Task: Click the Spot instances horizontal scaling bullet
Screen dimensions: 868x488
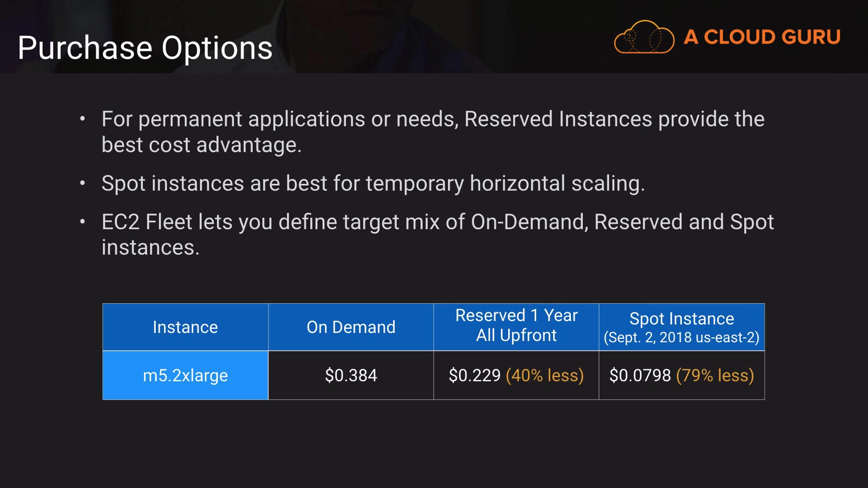Action: [373, 183]
